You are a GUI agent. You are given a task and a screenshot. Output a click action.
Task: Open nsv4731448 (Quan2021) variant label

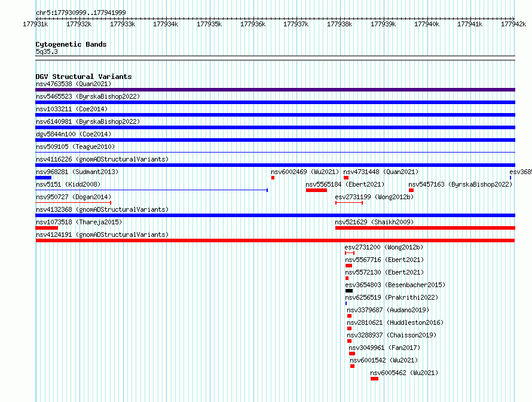pos(381,172)
